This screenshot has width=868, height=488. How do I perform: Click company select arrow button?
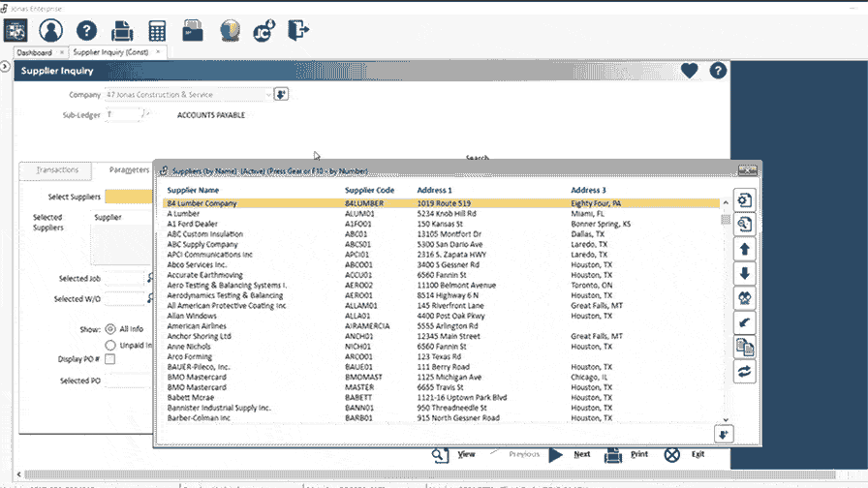click(x=281, y=95)
